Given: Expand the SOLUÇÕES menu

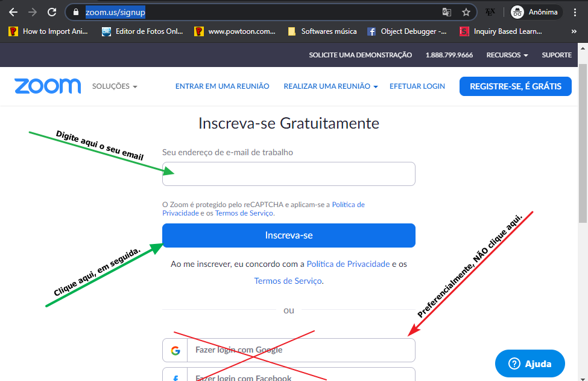Looking at the screenshot, I should pos(115,86).
